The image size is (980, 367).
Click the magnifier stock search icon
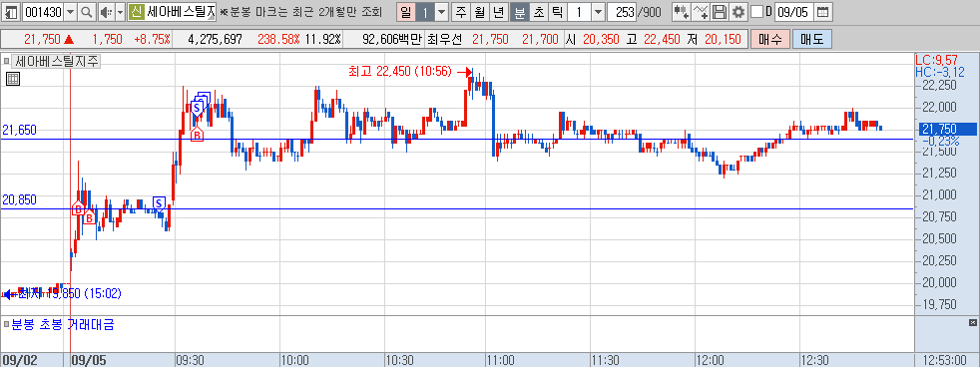87,11
